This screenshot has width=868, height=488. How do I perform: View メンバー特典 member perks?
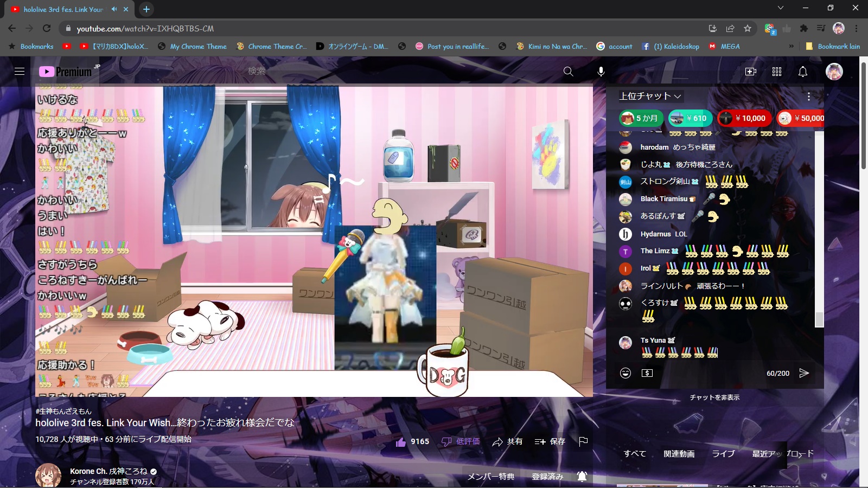491,477
